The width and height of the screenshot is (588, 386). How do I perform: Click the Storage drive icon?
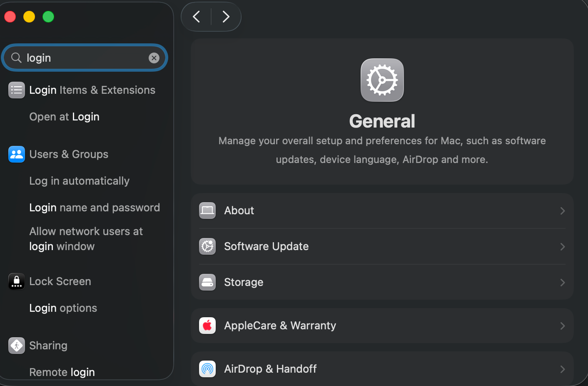pyautogui.click(x=207, y=282)
